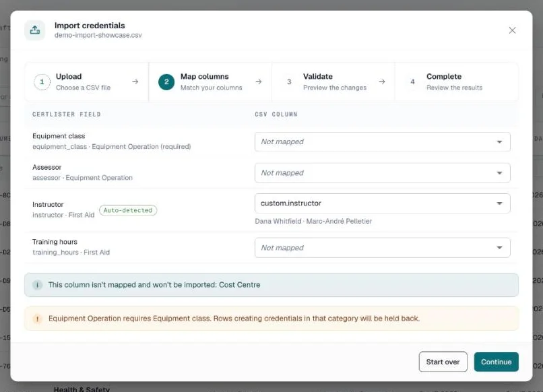Click the Import credentials title
543x392 pixels.
coord(90,26)
